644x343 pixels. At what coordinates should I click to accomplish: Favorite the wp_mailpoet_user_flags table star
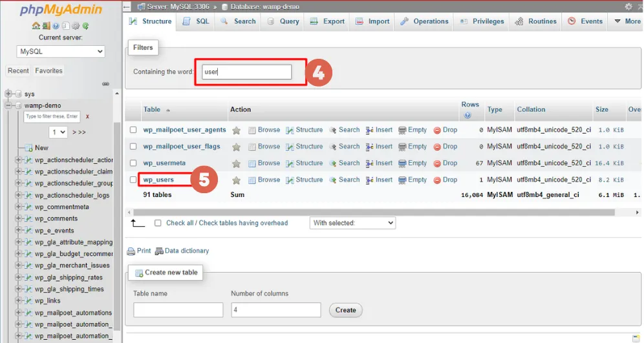pos(236,147)
